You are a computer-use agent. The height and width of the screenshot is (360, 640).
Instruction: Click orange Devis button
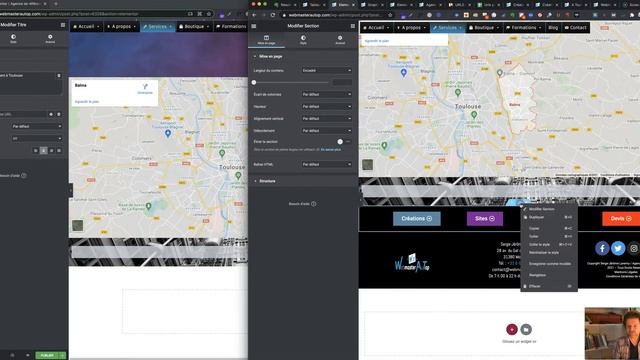(x=621, y=219)
